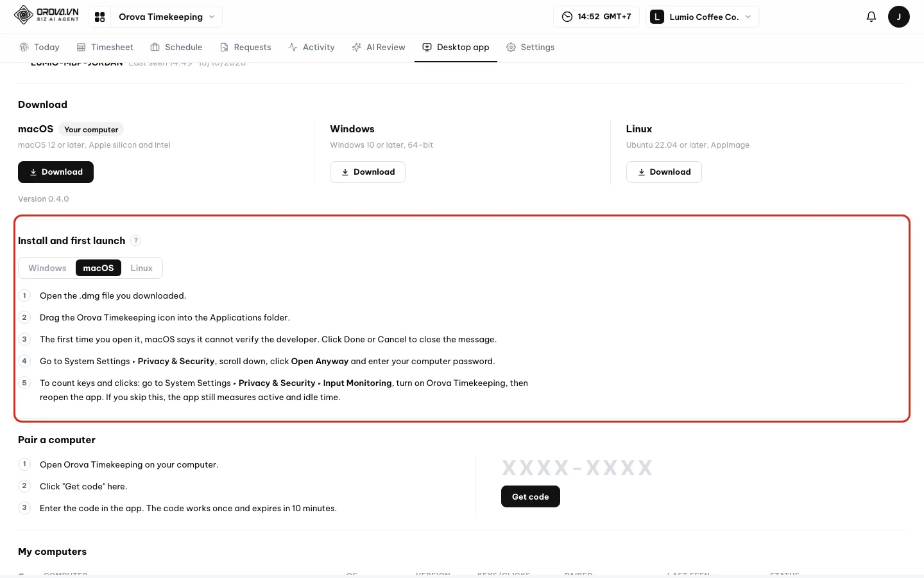Expand the Orova Timekeeping app dropdown
Image resolution: width=924 pixels, height=578 pixels.
(x=167, y=17)
